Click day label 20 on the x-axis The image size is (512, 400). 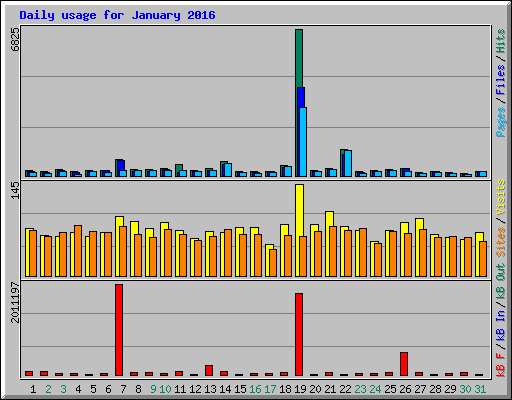315,389
